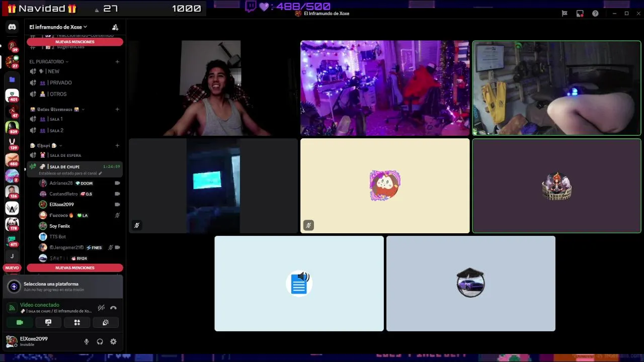Click the invite people icon beside server name

pos(115,27)
